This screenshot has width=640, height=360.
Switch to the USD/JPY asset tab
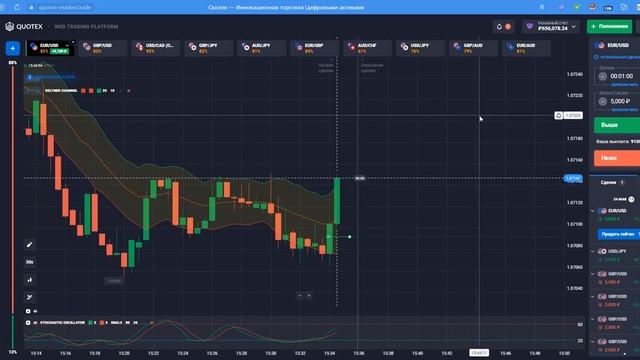pyautogui.click(x=420, y=48)
